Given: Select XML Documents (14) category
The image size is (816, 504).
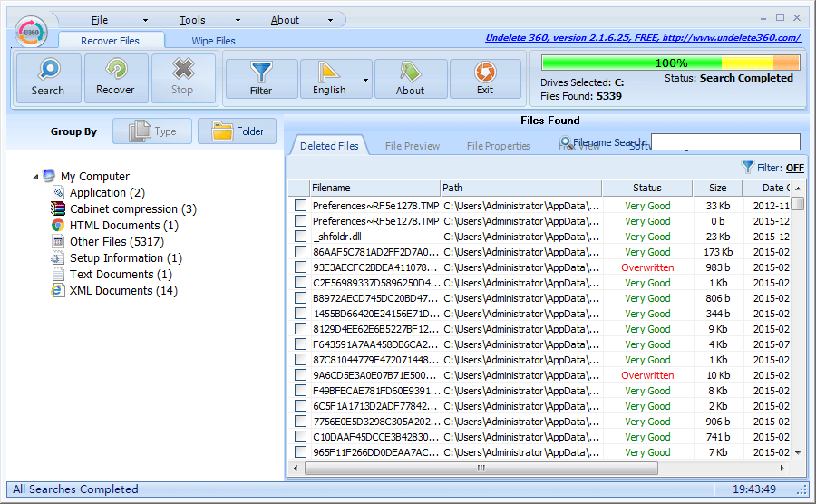Looking at the screenshot, I should [x=123, y=291].
